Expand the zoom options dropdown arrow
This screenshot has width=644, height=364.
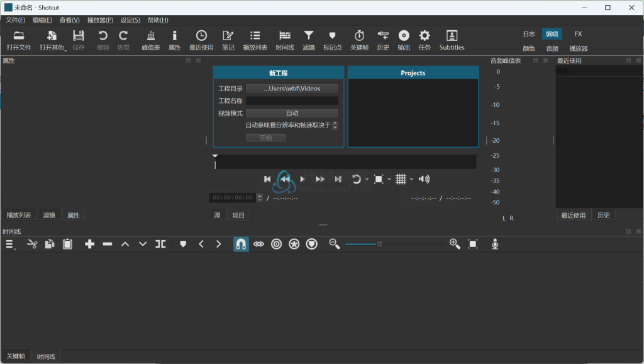pos(389,179)
